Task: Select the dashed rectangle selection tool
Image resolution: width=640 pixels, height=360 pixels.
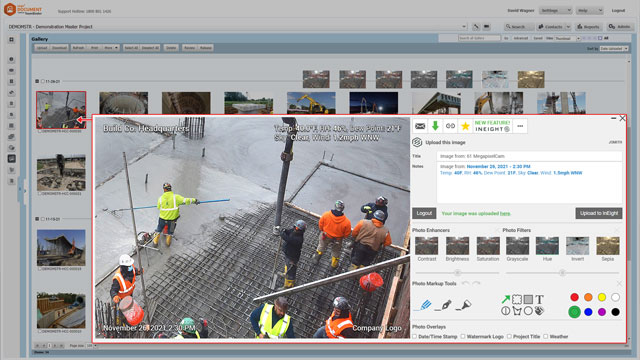Action: pyautogui.click(x=517, y=299)
